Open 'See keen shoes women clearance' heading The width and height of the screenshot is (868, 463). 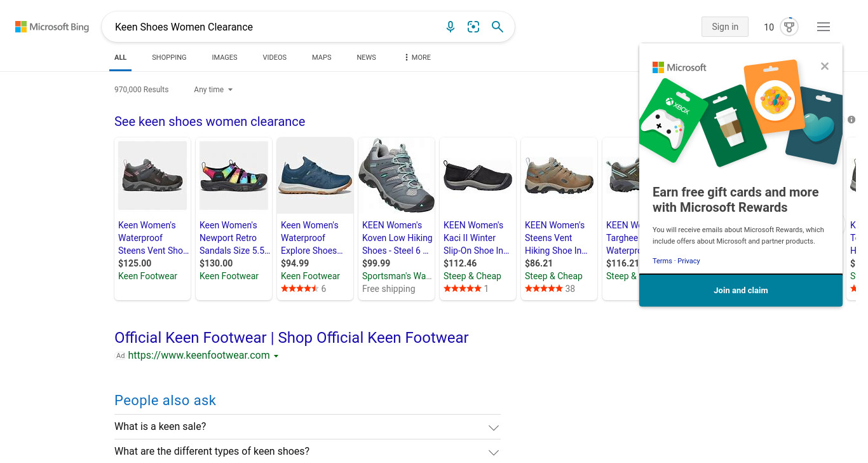tap(210, 121)
